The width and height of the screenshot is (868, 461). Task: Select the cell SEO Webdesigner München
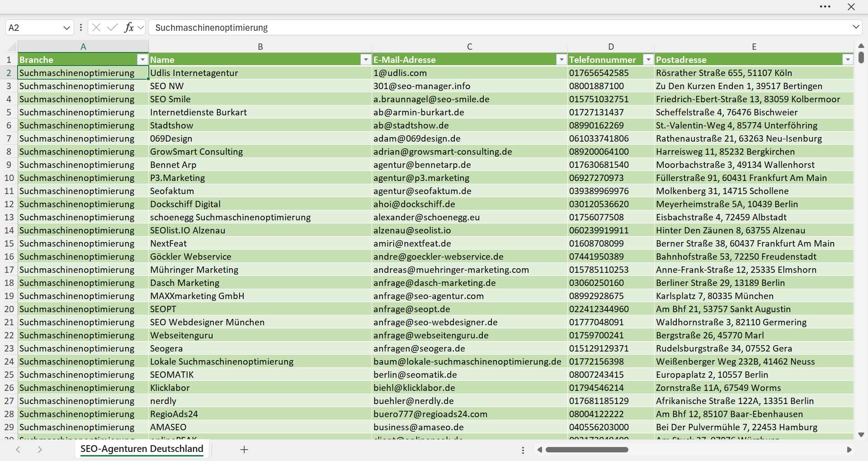coord(260,322)
